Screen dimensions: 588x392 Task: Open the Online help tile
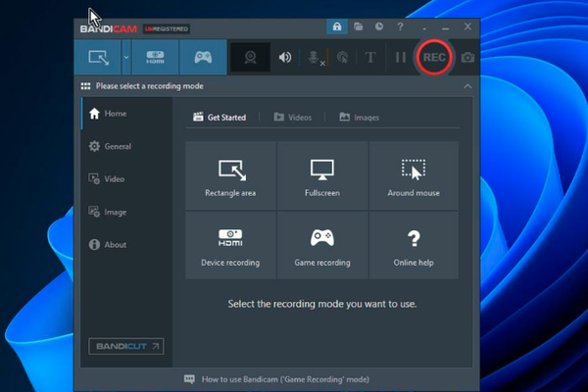(413, 244)
